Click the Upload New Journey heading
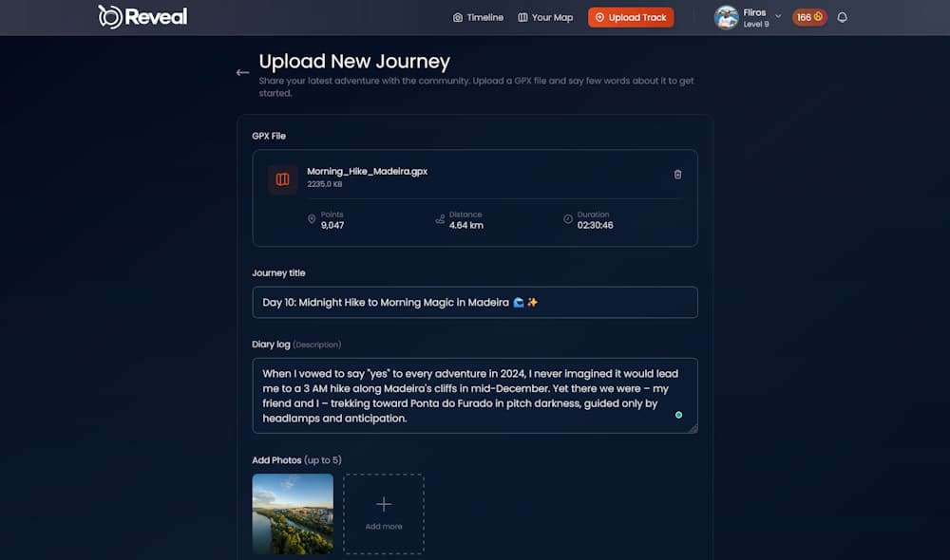This screenshot has height=560, width=950. click(x=354, y=61)
